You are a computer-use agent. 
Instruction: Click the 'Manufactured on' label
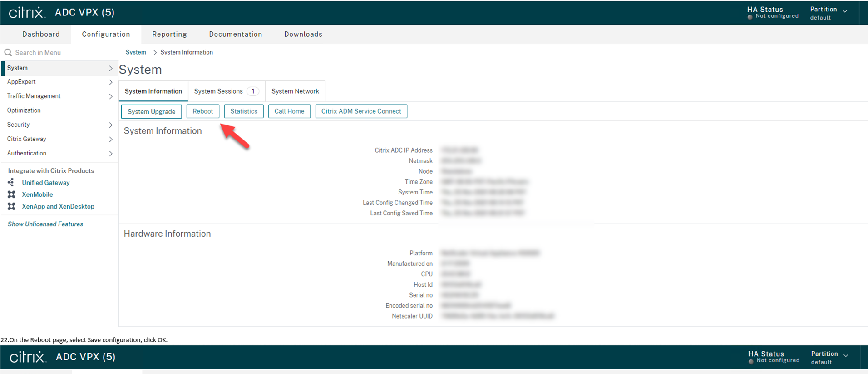pos(410,264)
